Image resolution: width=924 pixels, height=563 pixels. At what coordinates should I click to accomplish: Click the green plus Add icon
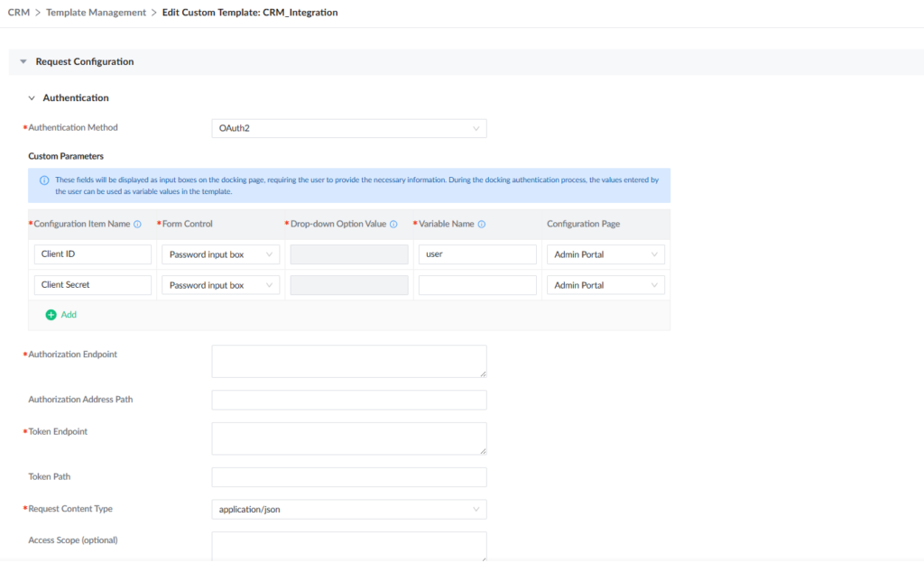coord(51,315)
